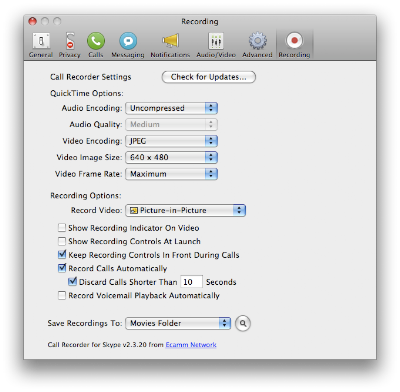Viewport: 400px width, 392px height.
Task: Open the Video Frame Rate dropdown
Action: pos(172,174)
